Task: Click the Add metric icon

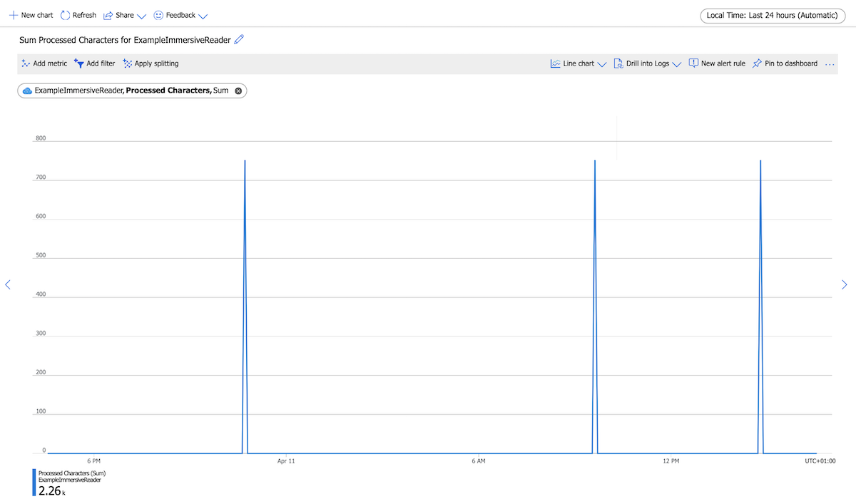Action: [x=24, y=63]
